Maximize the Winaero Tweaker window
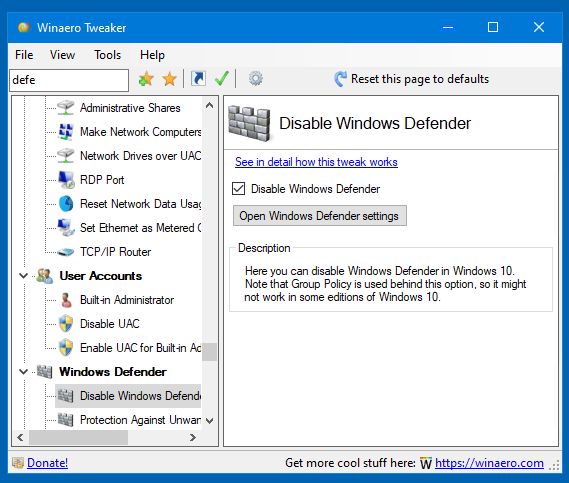The width and height of the screenshot is (569, 483). [x=492, y=27]
